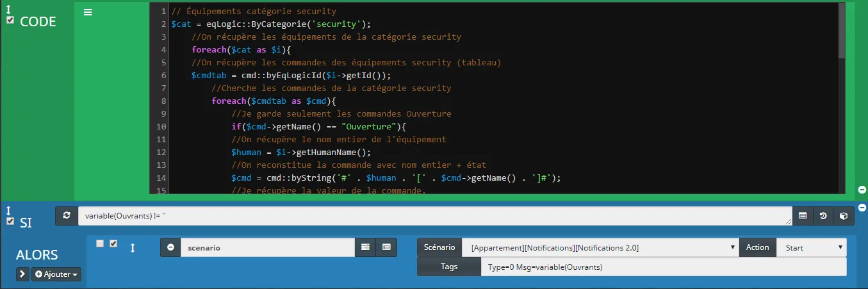Click the SI condition textarea resize grip
This screenshot has width=868, height=289.
[789, 222]
